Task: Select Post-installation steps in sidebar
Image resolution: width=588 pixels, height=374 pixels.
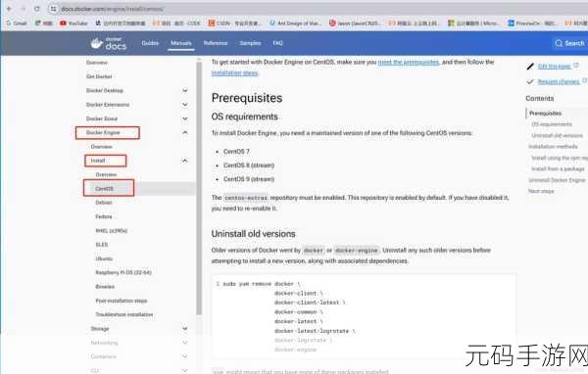Action: (122, 301)
